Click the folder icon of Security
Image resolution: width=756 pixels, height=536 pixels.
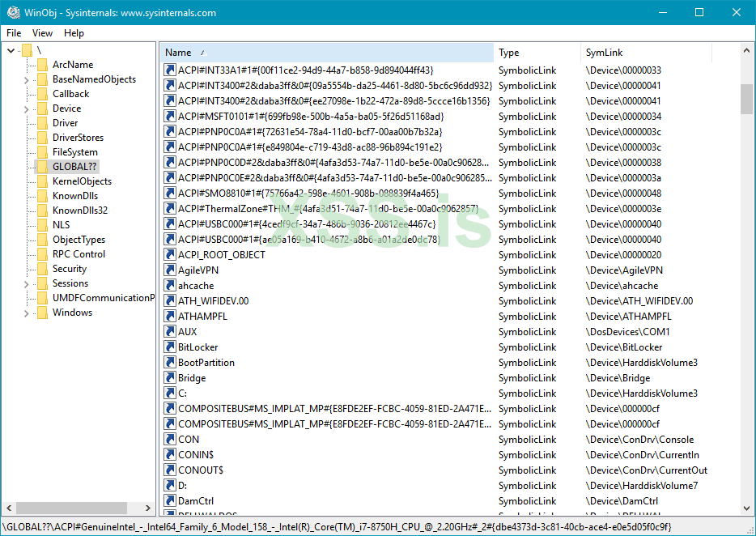point(42,269)
